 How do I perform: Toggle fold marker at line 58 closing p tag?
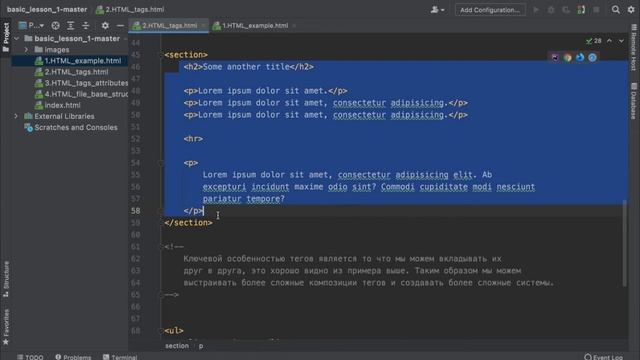(x=160, y=211)
